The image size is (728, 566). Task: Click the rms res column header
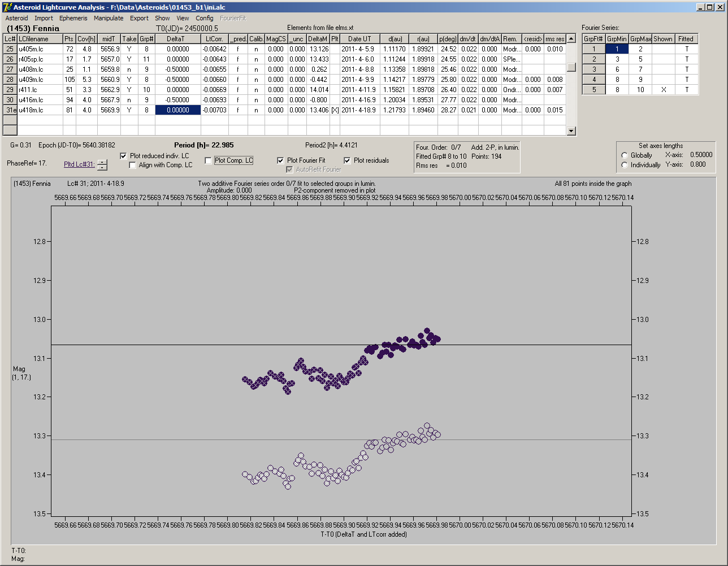coord(555,39)
